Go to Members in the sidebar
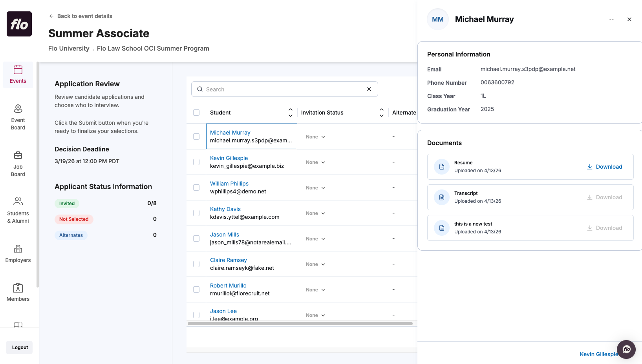 point(18,292)
